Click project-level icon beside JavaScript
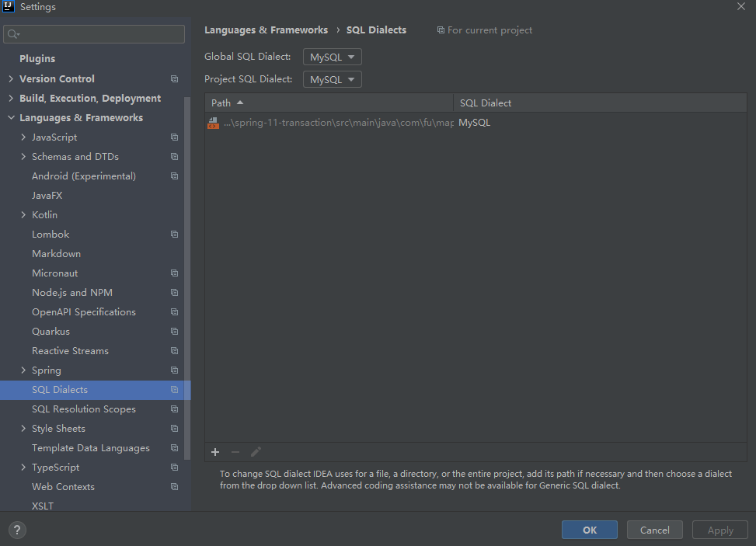Viewport: 756px width, 546px height. (175, 137)
